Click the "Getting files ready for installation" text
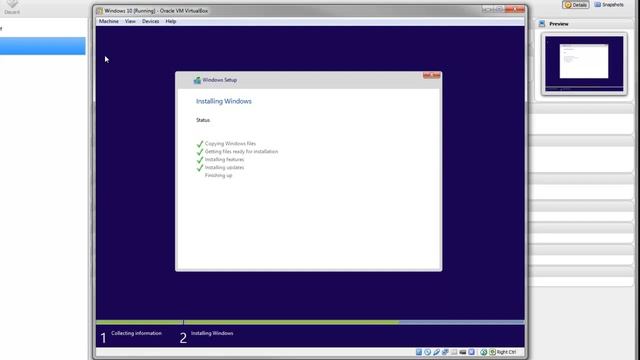Screen dimensions: 640x360 [x=241, y=151]
